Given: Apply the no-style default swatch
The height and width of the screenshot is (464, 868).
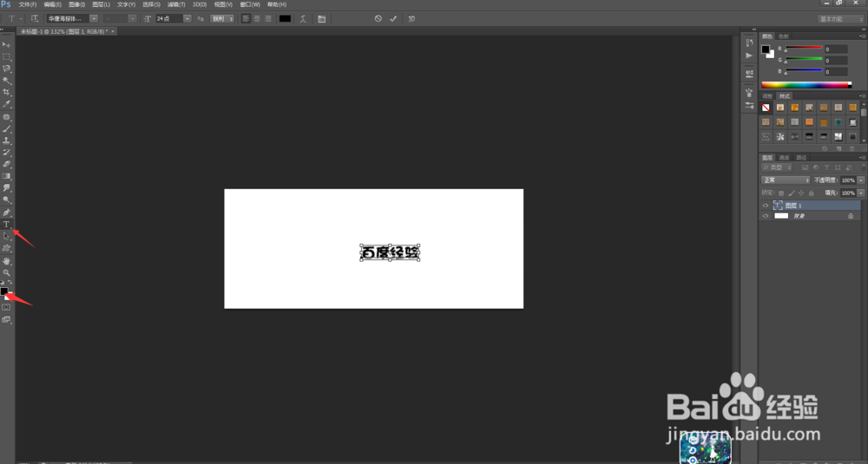Looking at the screenshot, I should tap(766, 108).
